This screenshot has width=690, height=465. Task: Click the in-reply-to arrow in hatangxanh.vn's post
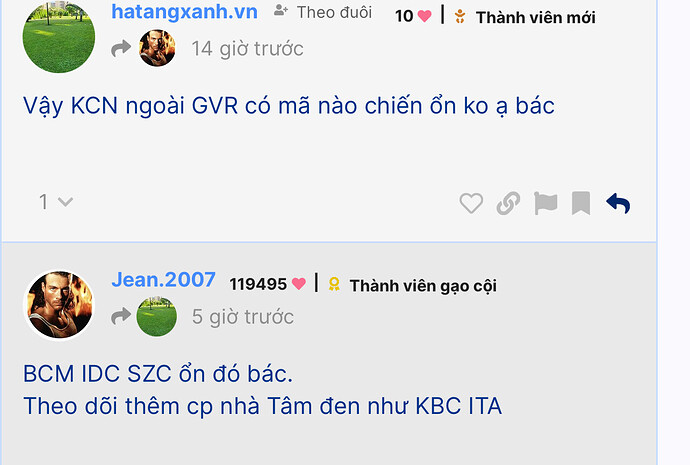[x=121, y=48]
